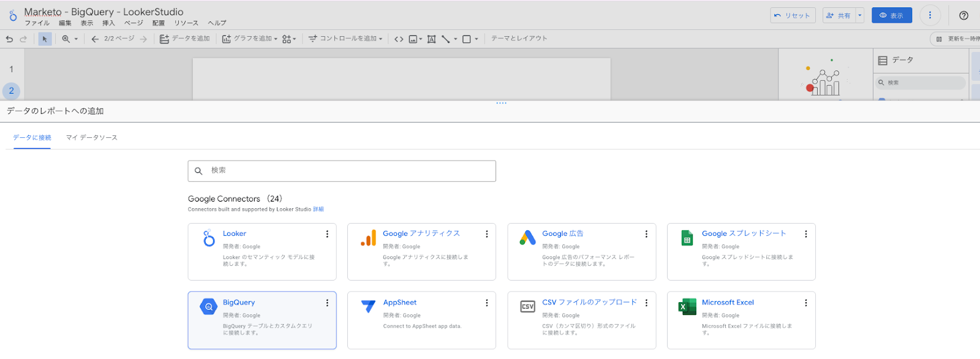
Task: Click the CSV file upload icon
Action: tap(527, 306)
